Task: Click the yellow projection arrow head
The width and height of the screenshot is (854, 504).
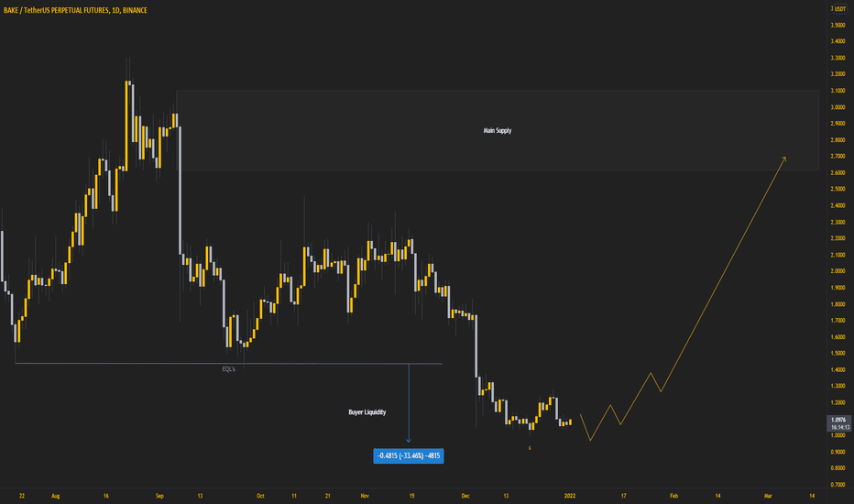Action: [784, 158]
